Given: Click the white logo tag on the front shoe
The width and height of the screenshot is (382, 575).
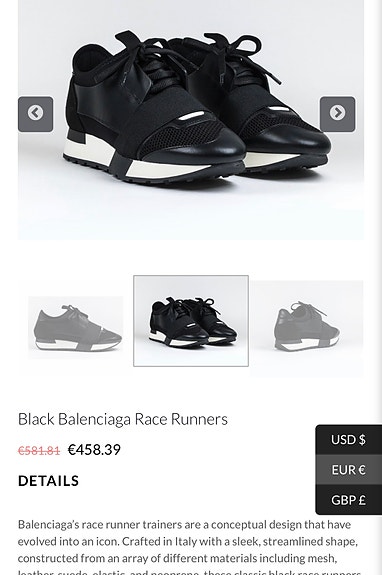Looking at the screenshot, I should point(192,117).
